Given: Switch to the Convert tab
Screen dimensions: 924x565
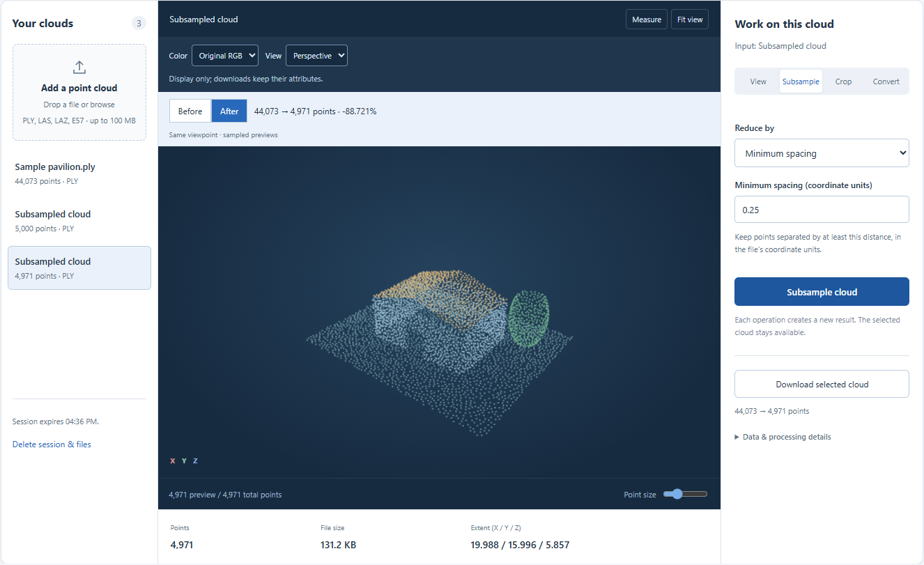Looking at the screenshot, I should (x=886, y=82).
